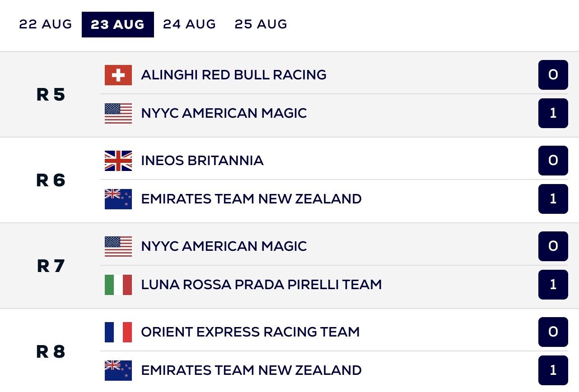Open Orient Express Racing Team link

pos(250,332)
